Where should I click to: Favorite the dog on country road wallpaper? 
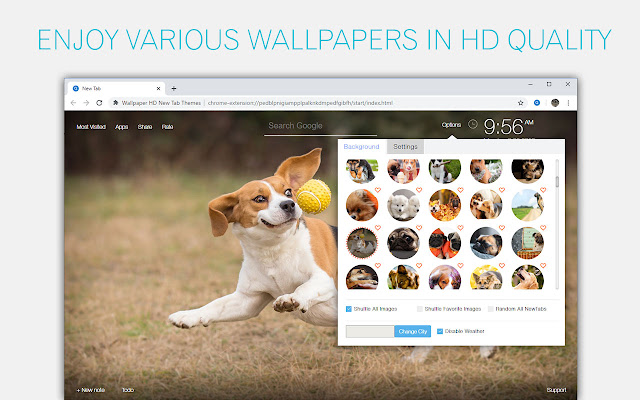click(x=543, y=190)
